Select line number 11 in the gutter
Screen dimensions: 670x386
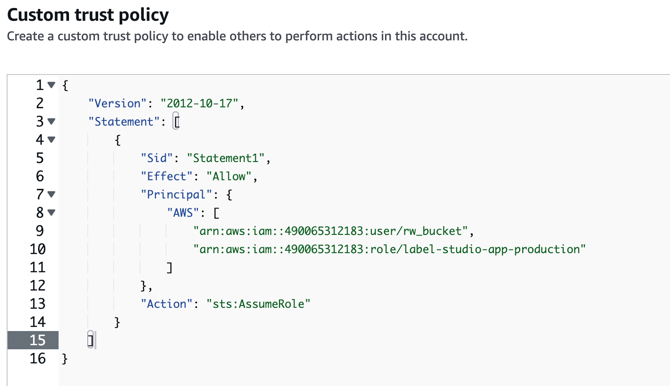pos(38,268)
